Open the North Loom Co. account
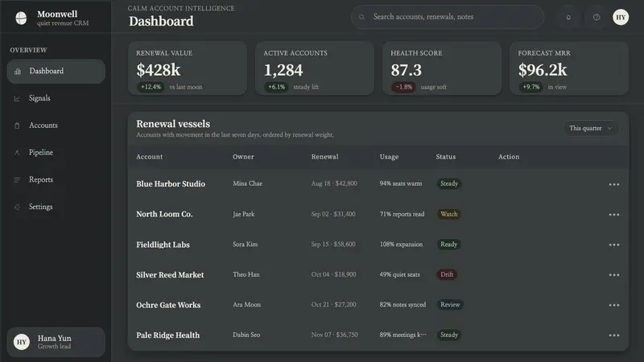Screen dimensions: 644x362 (x=164, y=214)
